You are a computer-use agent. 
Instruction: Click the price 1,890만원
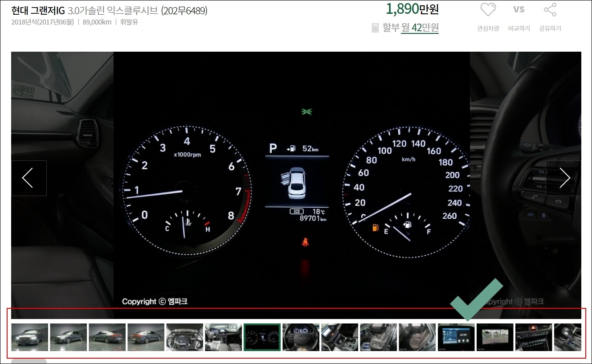tap(412, 8)
